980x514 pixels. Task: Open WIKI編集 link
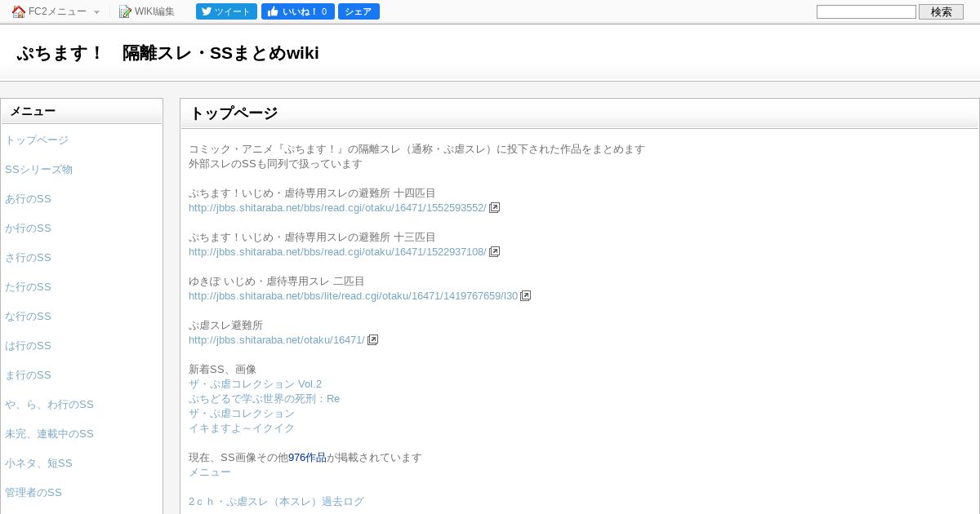click(x=154, y=11)
